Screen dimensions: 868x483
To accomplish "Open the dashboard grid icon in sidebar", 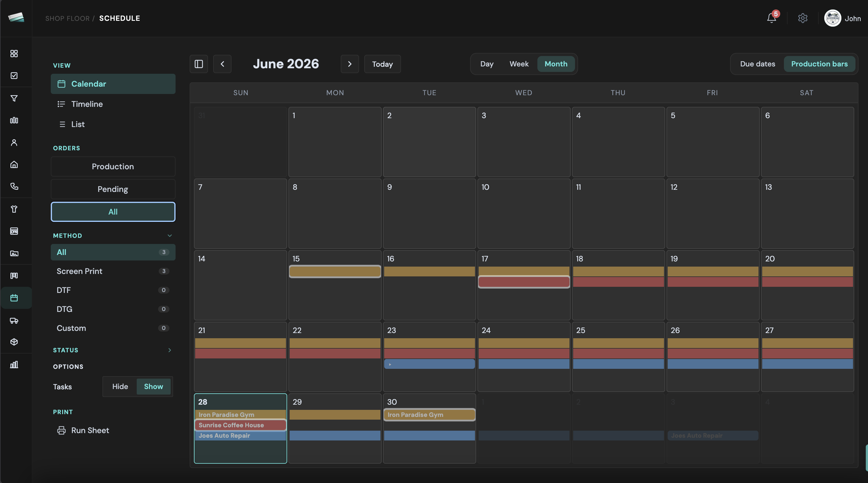I will click(14, 54).
